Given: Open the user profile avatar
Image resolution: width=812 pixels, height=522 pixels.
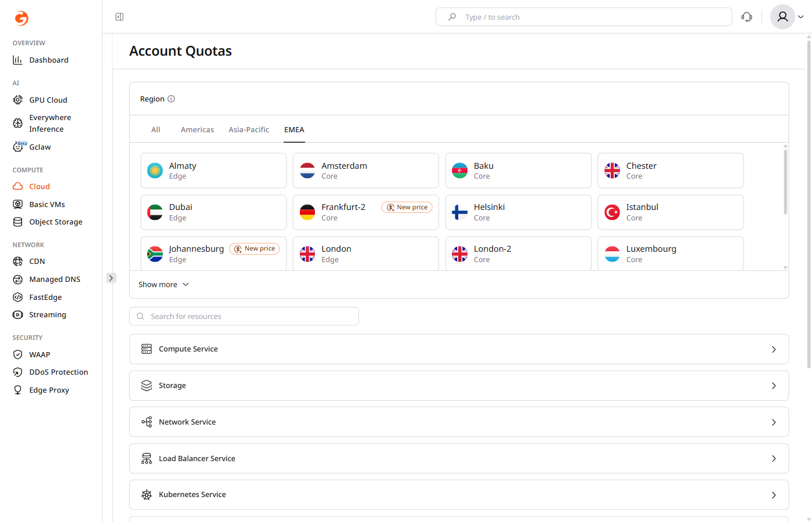Looking at the screenshot, I should coord(782,17).
